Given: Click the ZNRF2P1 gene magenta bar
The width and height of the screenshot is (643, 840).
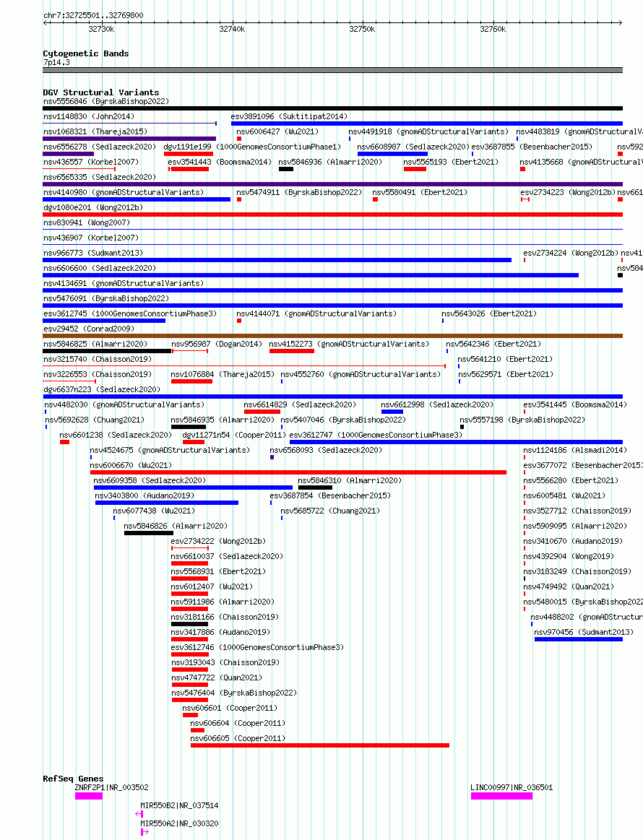Looking at the screenshot, I should click(x=88, y=796).
